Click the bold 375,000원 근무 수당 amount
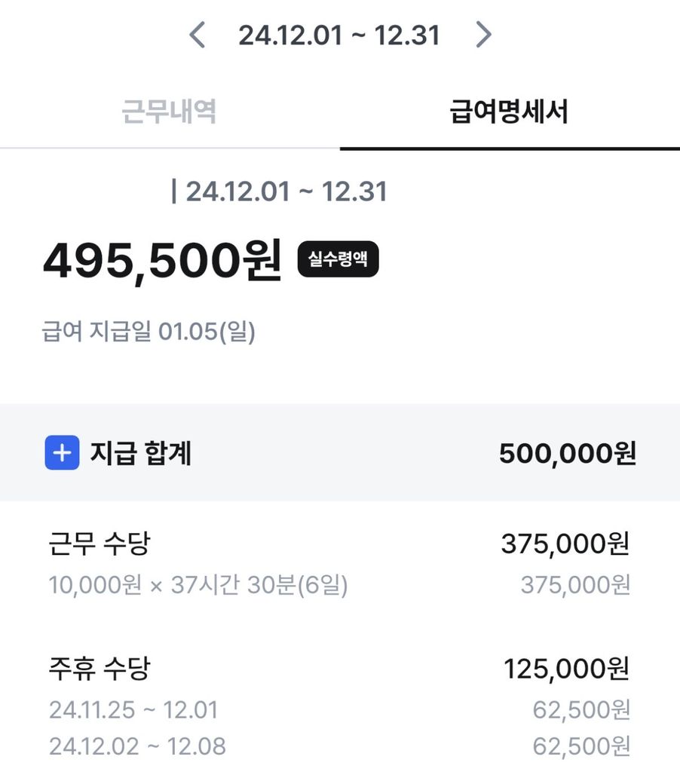This screenshot has height=784, width=680. pyautogui.click(x=565, y=544)
